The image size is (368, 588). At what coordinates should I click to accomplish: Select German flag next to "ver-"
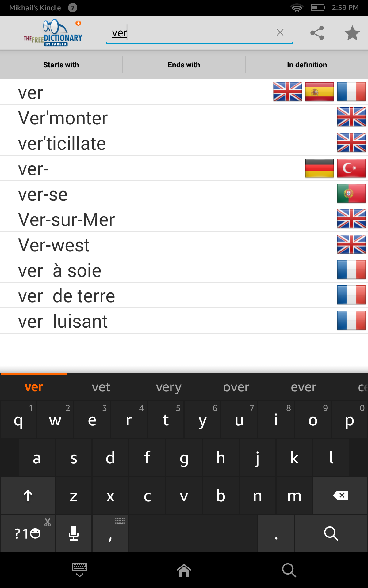pos(319,168)
